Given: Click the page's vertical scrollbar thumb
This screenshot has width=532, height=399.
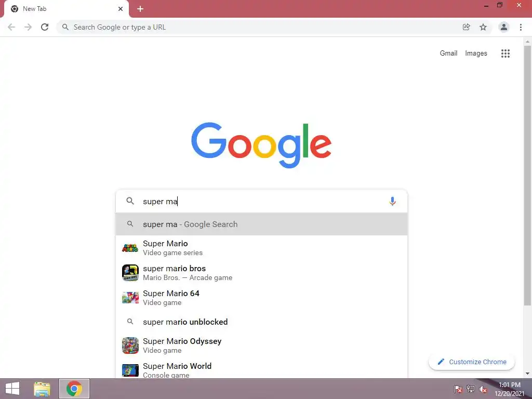Looking at the screenshot, I should 527,176.
